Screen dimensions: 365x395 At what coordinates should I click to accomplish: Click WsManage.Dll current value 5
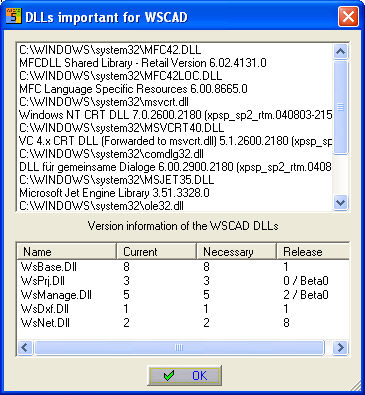(x=126, y=295)
